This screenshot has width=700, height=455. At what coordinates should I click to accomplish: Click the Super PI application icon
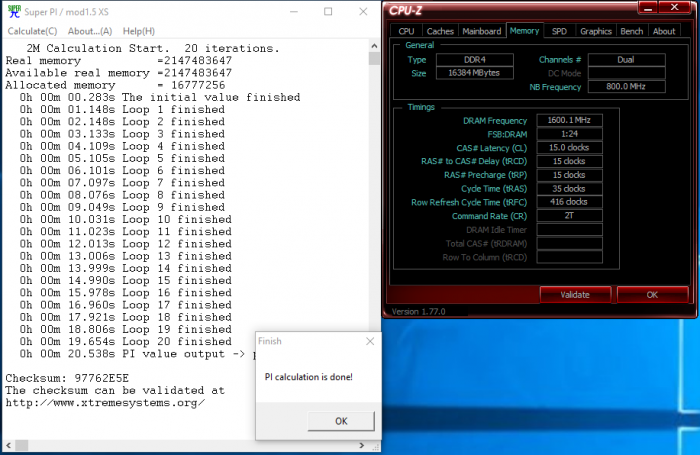point(14,12)
